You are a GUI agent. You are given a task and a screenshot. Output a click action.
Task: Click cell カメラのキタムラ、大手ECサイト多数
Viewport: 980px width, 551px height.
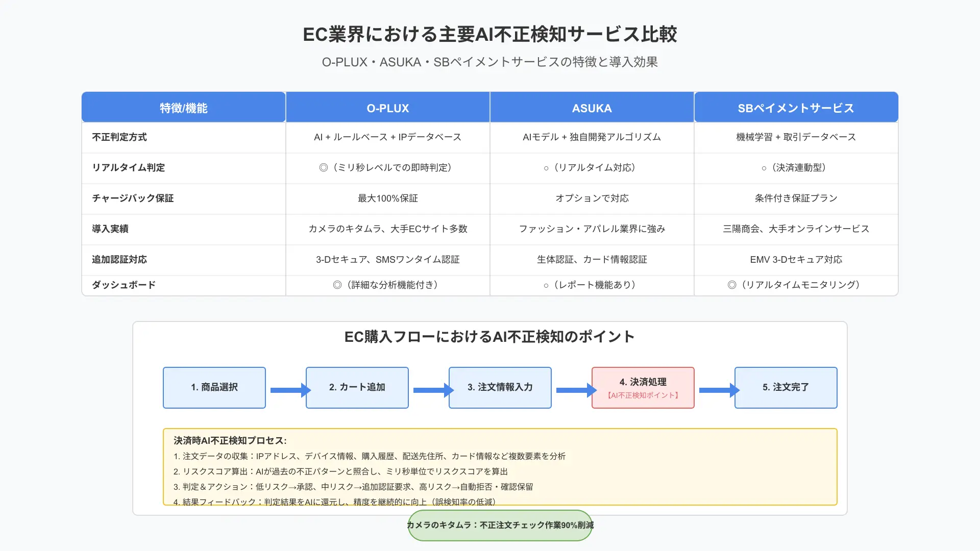(388, 229)
